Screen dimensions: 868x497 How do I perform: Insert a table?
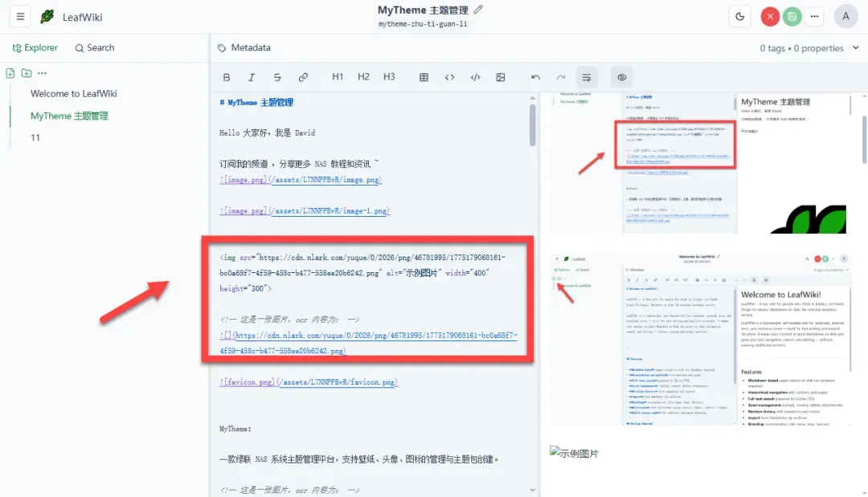(424, 77)
